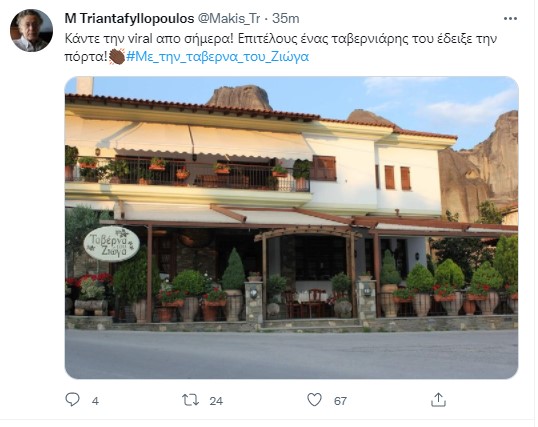Screen dimensions: 538x427
Task: Click the like count 67
Action: (x=340, y=401)
